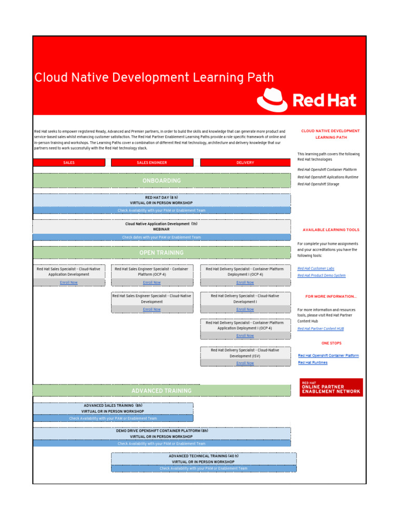Click the Red Hat Openshift Container Platform technology text
Screen dimensions: 399x532
(327, 170)
